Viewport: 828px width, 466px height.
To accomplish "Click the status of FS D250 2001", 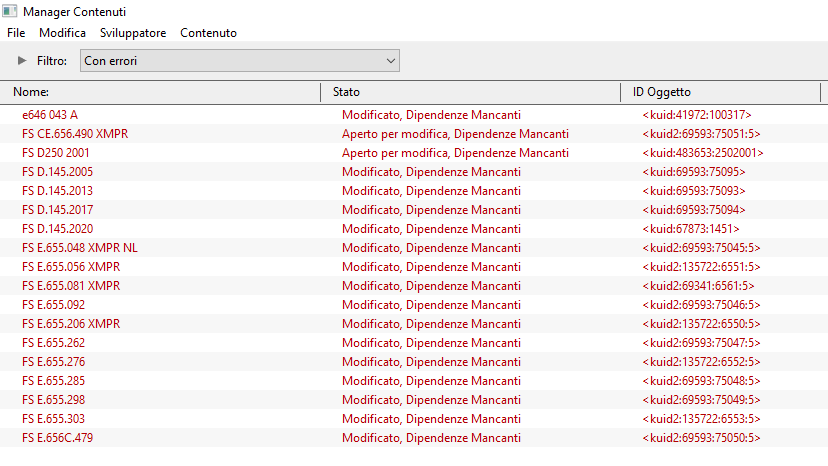I will pyautogui.click(x=455, y=153).
